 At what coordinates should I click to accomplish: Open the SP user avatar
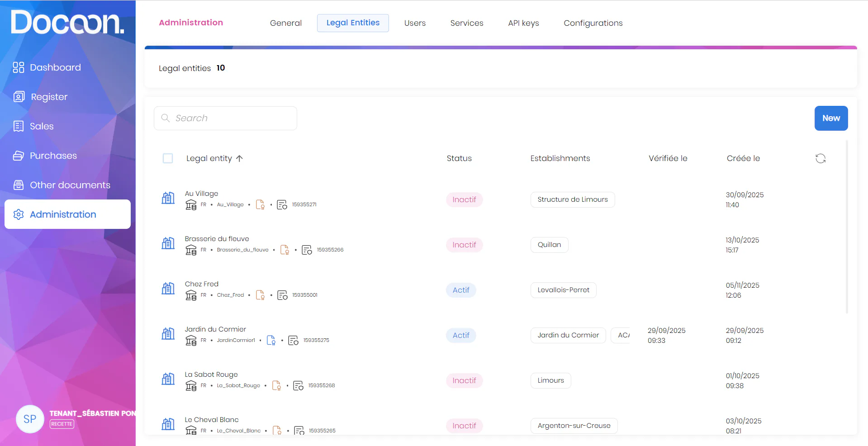[x=30, y=419]
